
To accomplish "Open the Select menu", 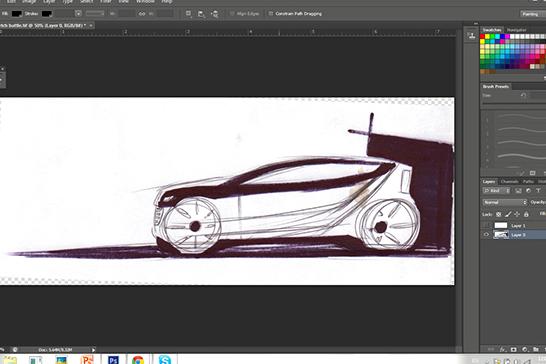I will [86, 1].
